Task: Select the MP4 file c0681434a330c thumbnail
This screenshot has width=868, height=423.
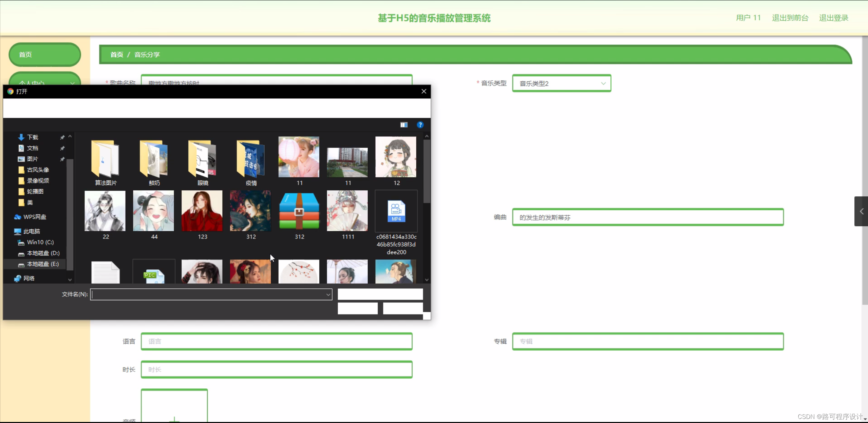Action: click(x=395, y=210)
